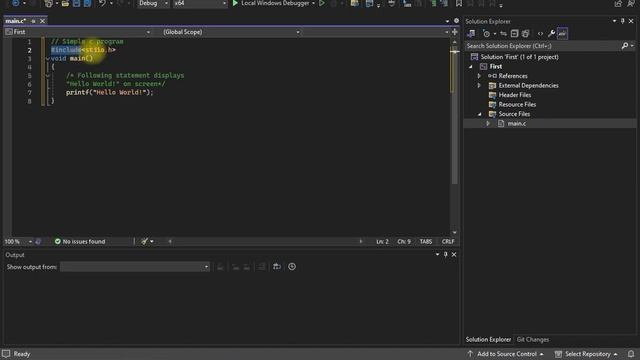
Task: Click Ln: 2 line indicator
Action: (x=382, y=241)
